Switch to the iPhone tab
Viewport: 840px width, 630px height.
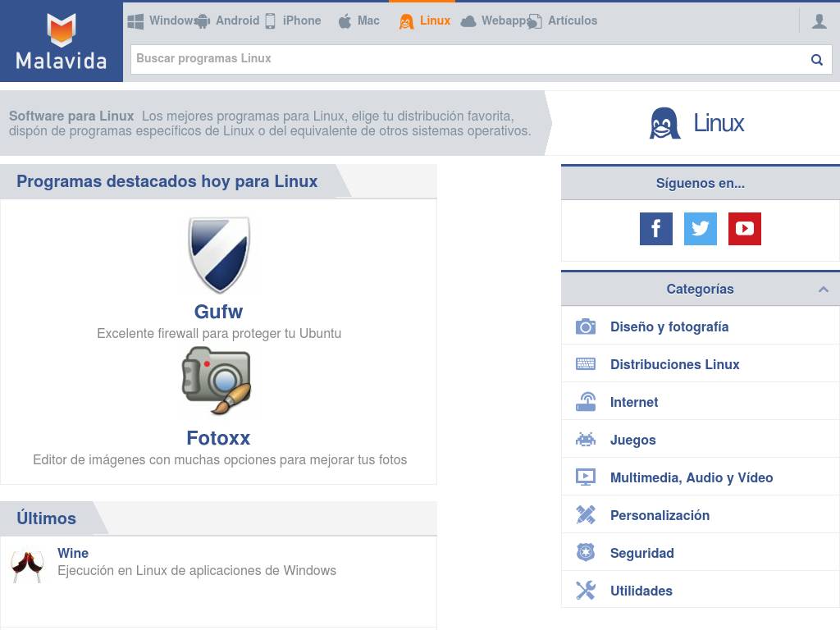(302, 21)
